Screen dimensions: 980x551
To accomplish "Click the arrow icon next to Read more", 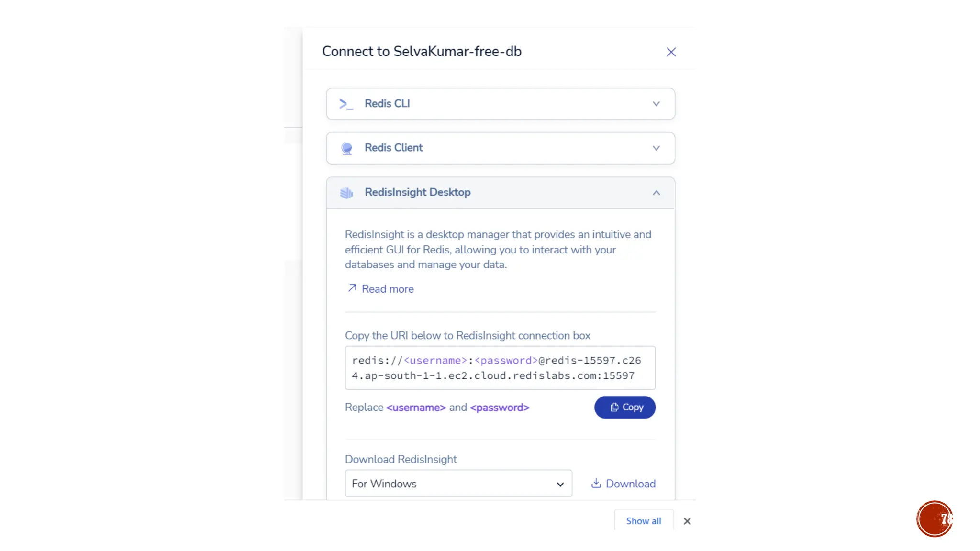I will click(x=352, y=288).
